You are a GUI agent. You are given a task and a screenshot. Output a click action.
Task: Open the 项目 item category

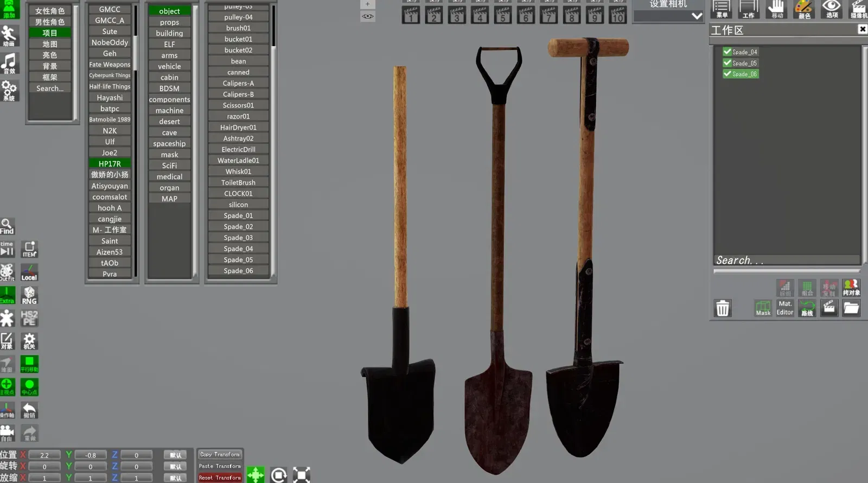(x=50, y=33)
